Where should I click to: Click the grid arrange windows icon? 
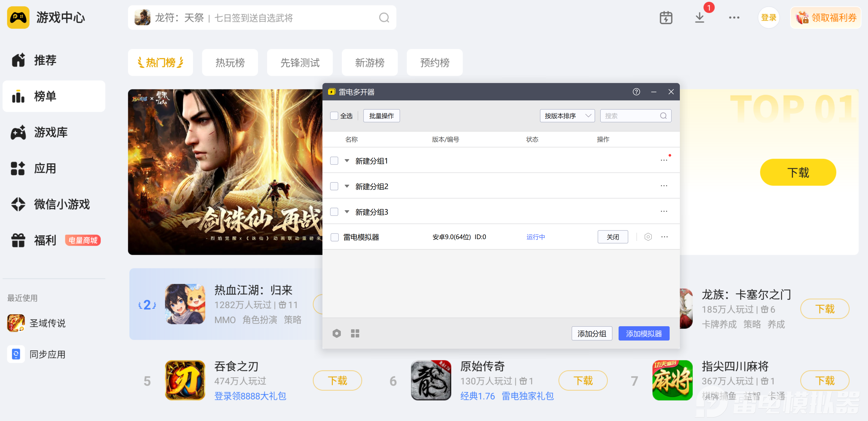[x=355, y=333]
